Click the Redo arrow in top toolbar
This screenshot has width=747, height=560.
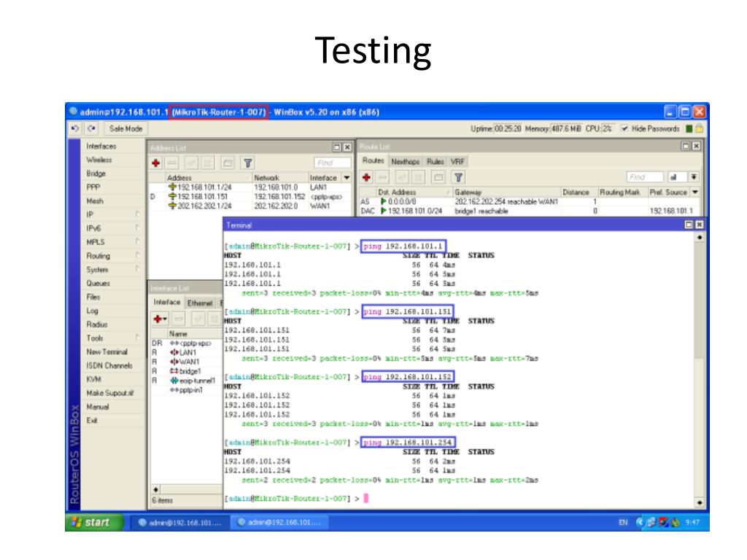click(x=91, y=128)
